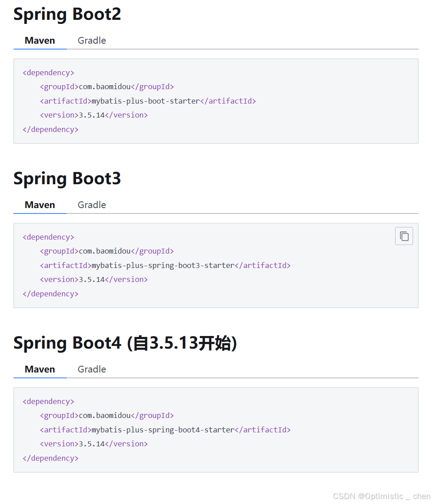432x504 pixels.
Task: Select the Maven tab under Spring Boot2
Action: point(39,40)
